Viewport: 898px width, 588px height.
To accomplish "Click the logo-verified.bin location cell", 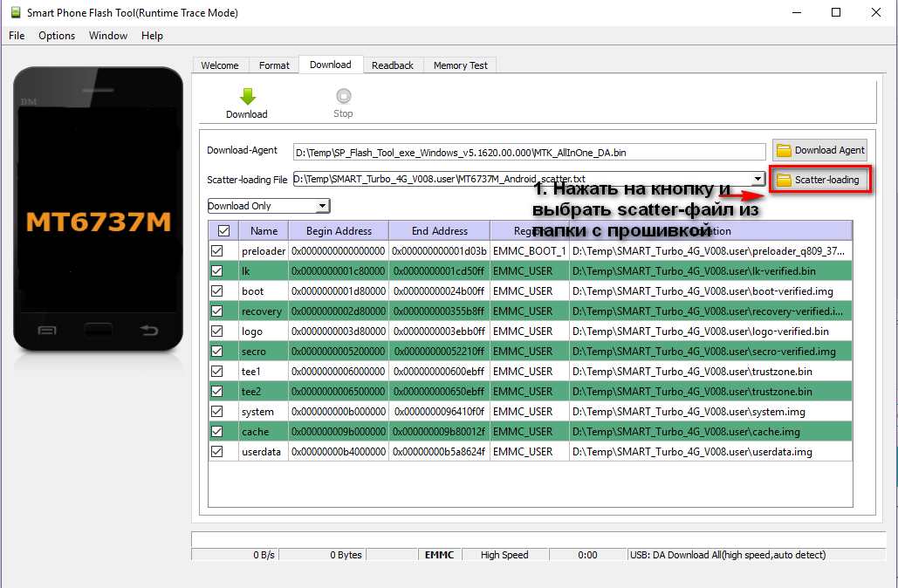I will click(710, 331).
